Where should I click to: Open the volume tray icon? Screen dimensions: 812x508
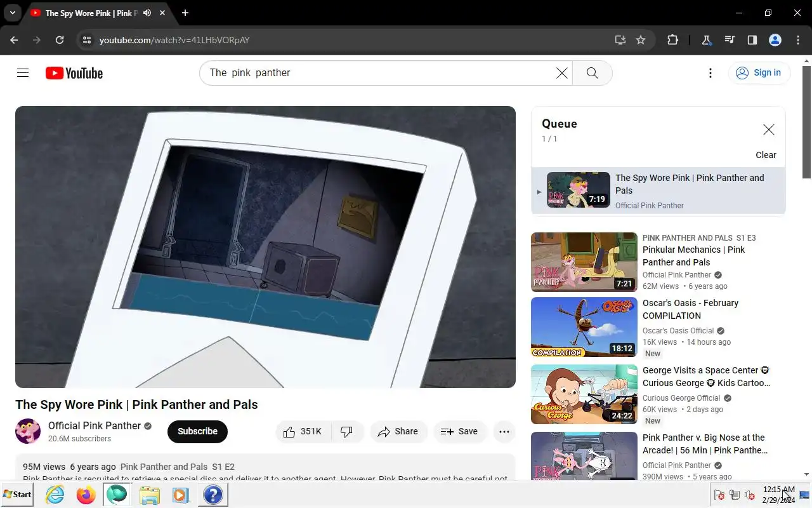click(x=750, y=495)
